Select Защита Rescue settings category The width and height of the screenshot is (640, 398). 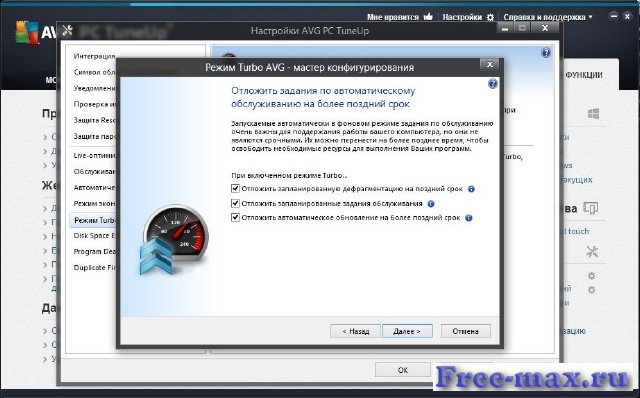pyautogui.click(x=94, y=120)
